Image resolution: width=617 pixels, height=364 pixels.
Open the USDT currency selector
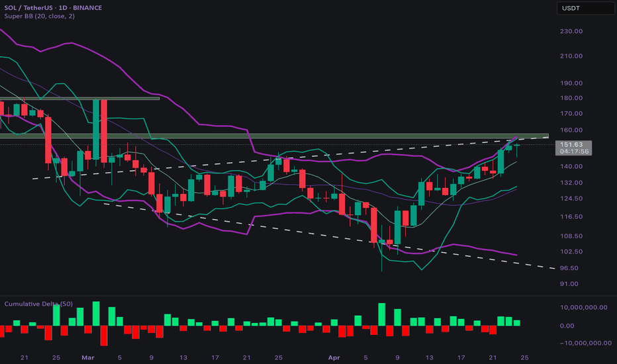click(x=585, y=8)
